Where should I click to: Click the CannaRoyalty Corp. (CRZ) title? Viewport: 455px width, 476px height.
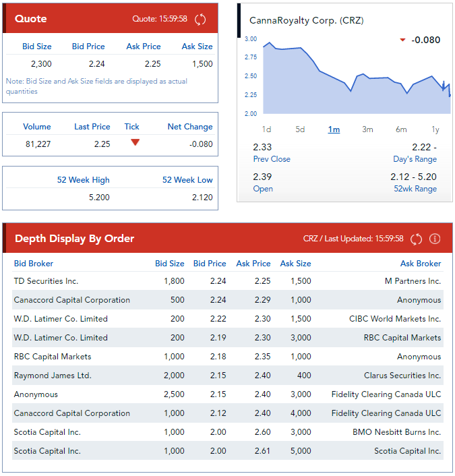click(306, 21)
